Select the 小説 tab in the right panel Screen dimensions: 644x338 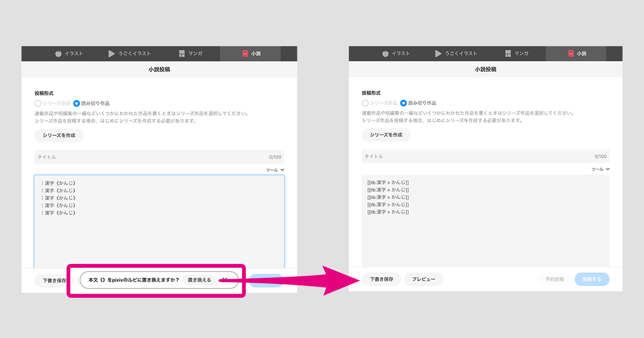(x=576, y=54)
